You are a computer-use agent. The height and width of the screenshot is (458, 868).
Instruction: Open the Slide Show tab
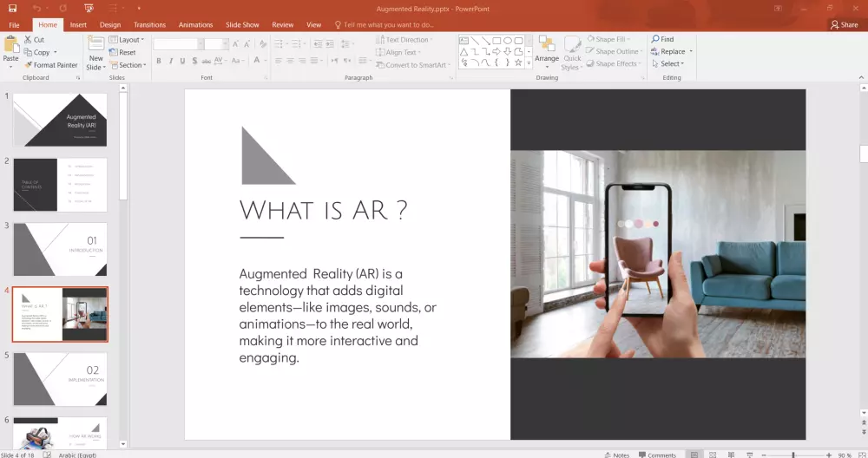[242, 25]
